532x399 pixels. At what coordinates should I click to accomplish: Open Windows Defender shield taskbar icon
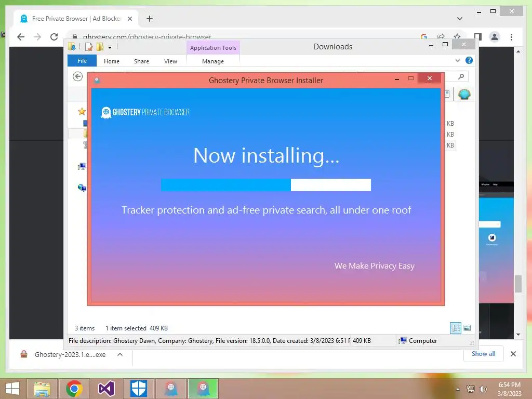(x=138, y=389)
